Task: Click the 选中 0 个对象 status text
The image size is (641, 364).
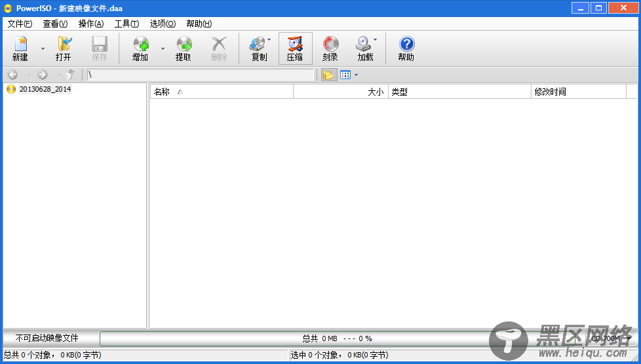Action: (340, 355)
